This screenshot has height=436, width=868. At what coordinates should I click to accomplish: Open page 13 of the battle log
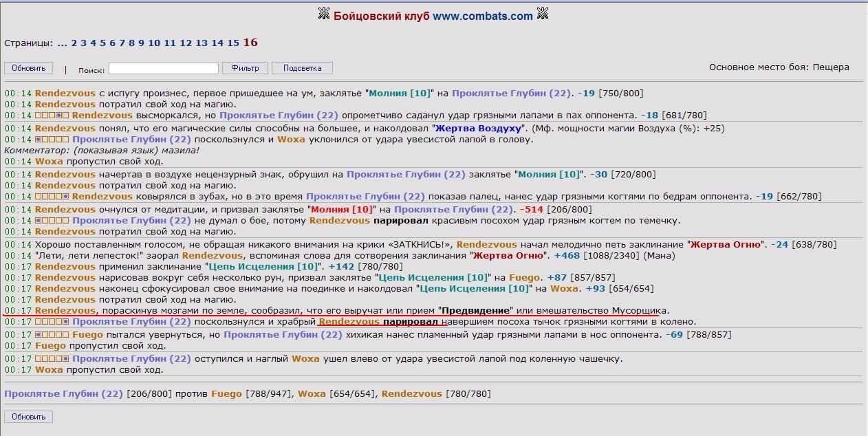(202, 43)
